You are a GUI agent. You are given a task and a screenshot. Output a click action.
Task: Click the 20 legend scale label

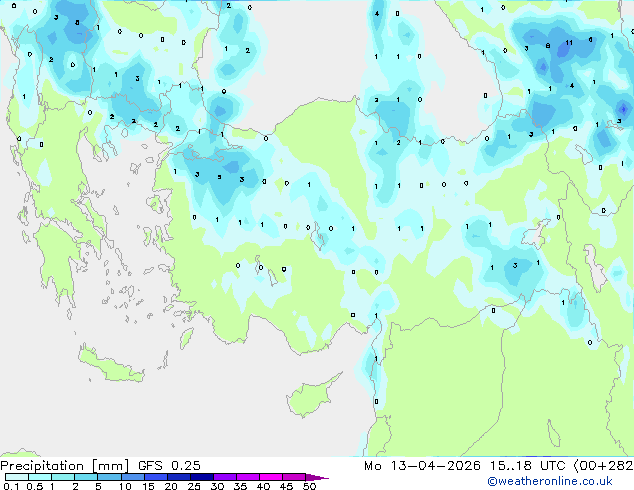[171, 486]
